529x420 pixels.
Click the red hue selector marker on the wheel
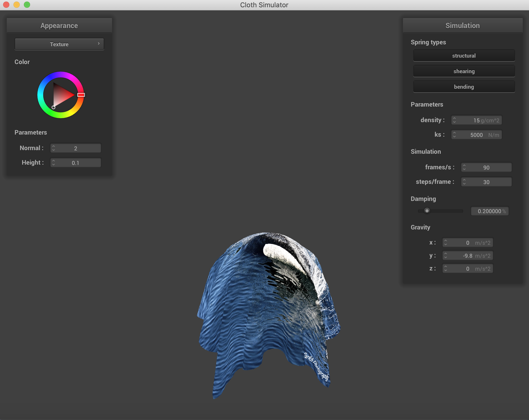point(81,95)
